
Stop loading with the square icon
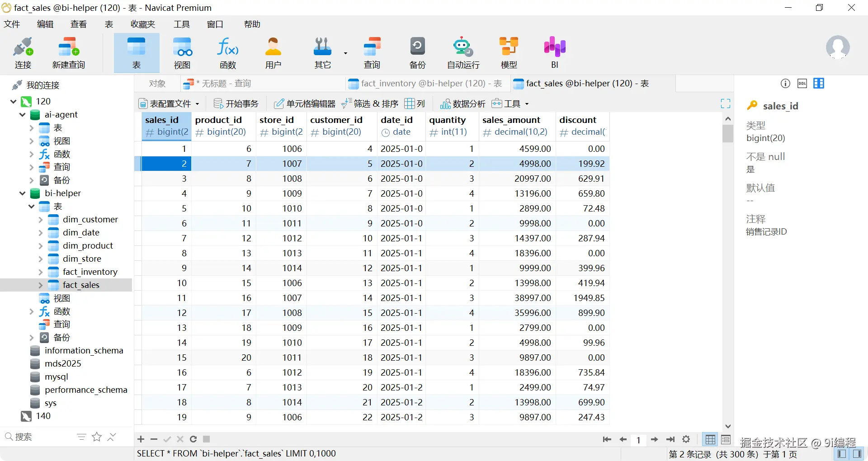tap(206, 439)
